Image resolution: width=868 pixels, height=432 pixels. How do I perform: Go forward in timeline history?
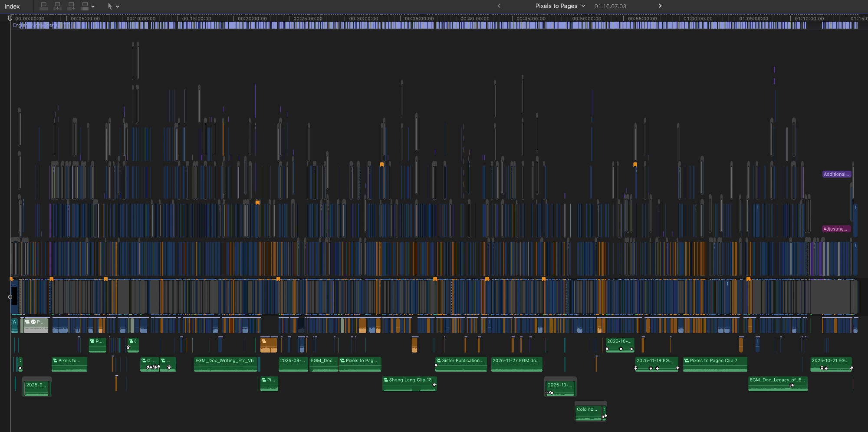pyautogui.click(x=660, y=6)
